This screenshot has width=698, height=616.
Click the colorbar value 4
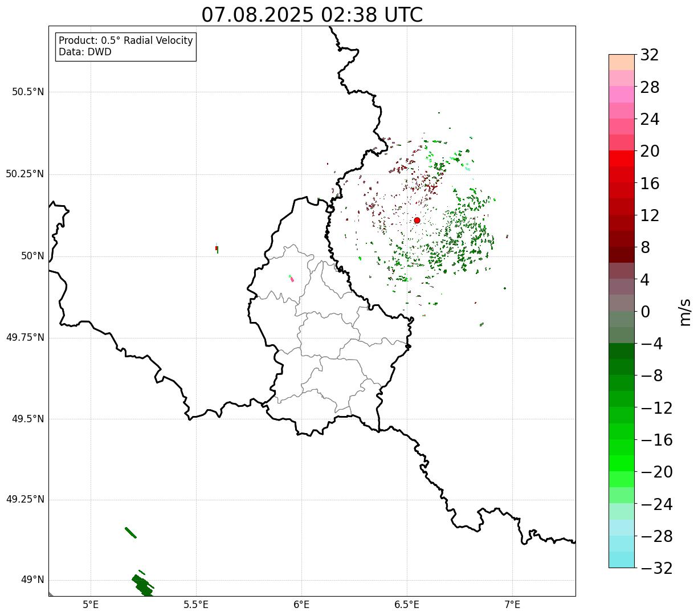[x=645, y=280]
